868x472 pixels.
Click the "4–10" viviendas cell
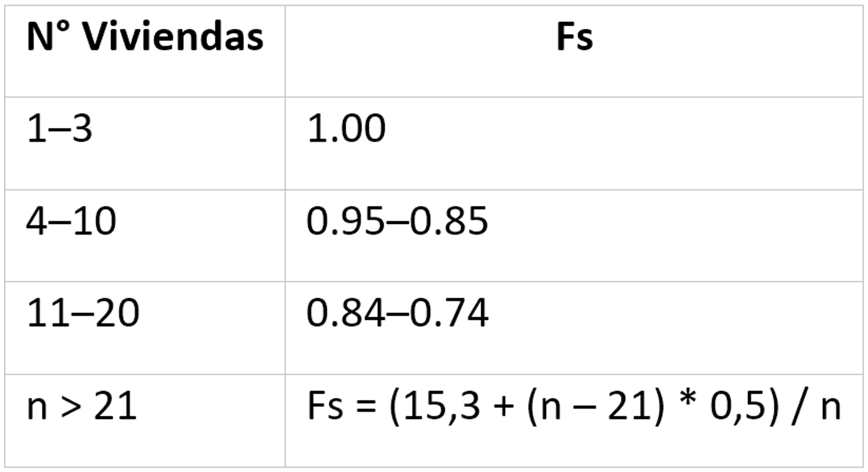pyautogui.click(x=71, y=222)
